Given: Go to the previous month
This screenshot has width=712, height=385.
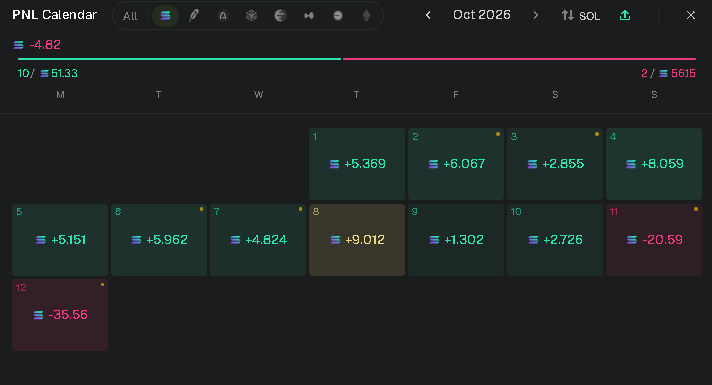Looking at the screenshot, I should [x=428, y=15].
